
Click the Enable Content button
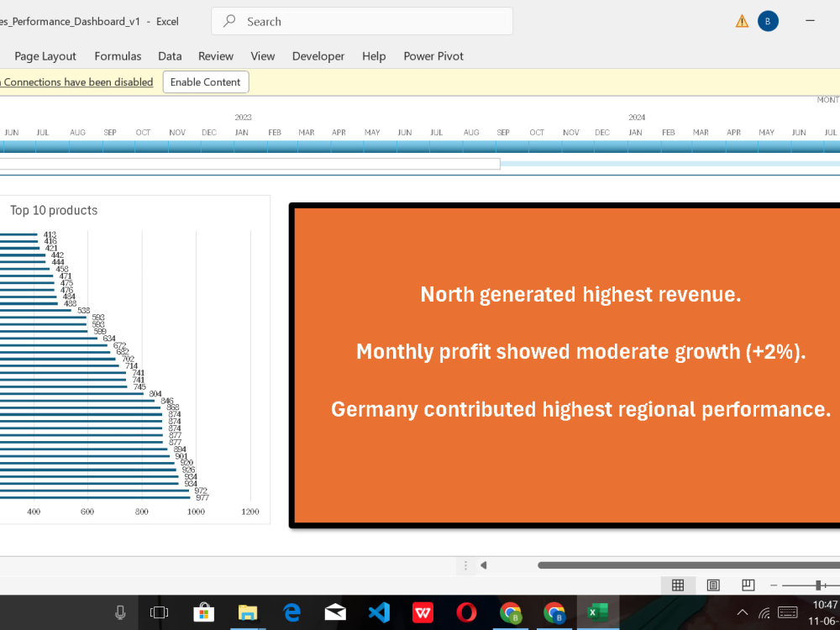(206, 82)
